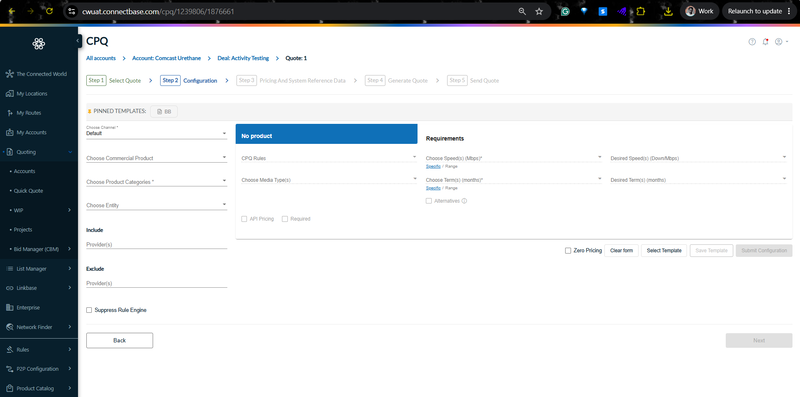
Task: Click the Select Template button
Action: [x=664, y=251]
